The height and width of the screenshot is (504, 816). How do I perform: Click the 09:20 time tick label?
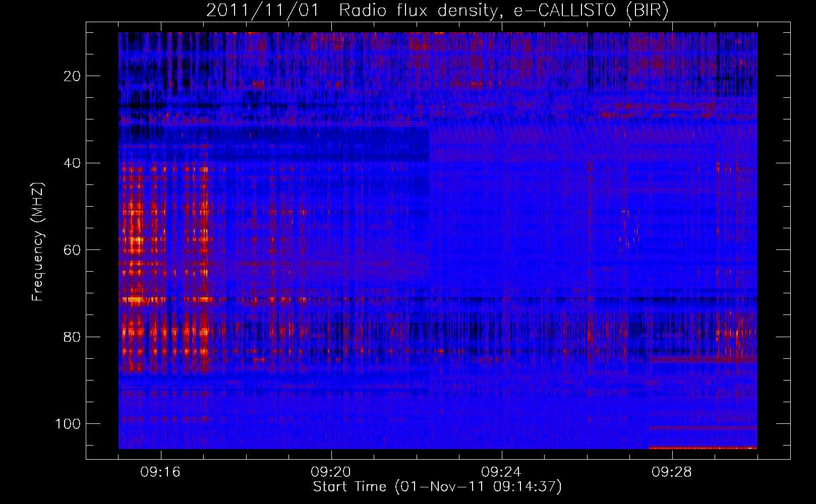point(331,472)
